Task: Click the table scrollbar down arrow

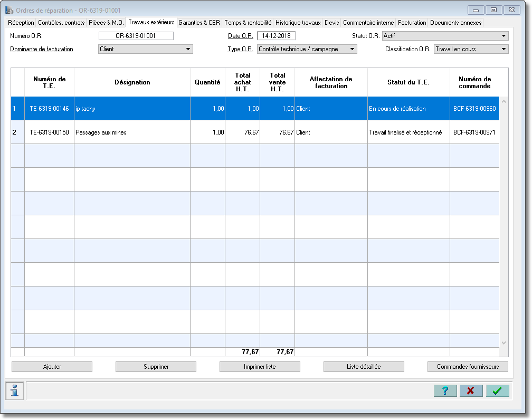Action: (504, 343)
